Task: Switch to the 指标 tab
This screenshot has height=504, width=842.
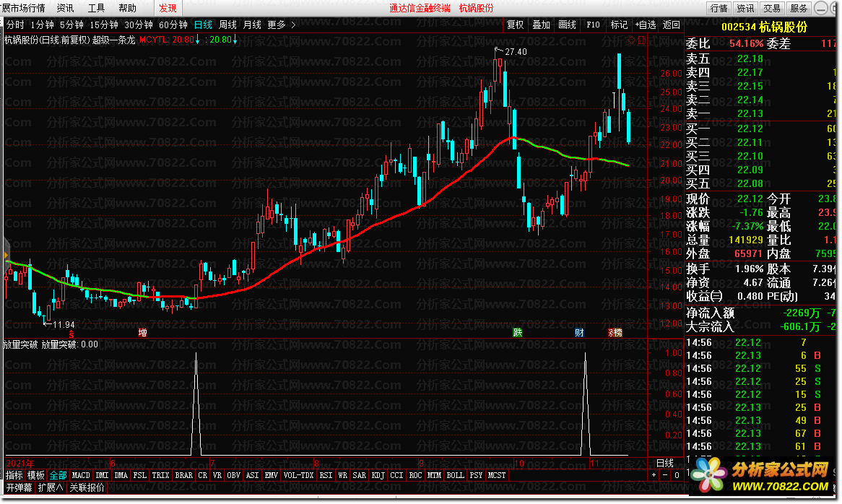Action: (14, 475)
